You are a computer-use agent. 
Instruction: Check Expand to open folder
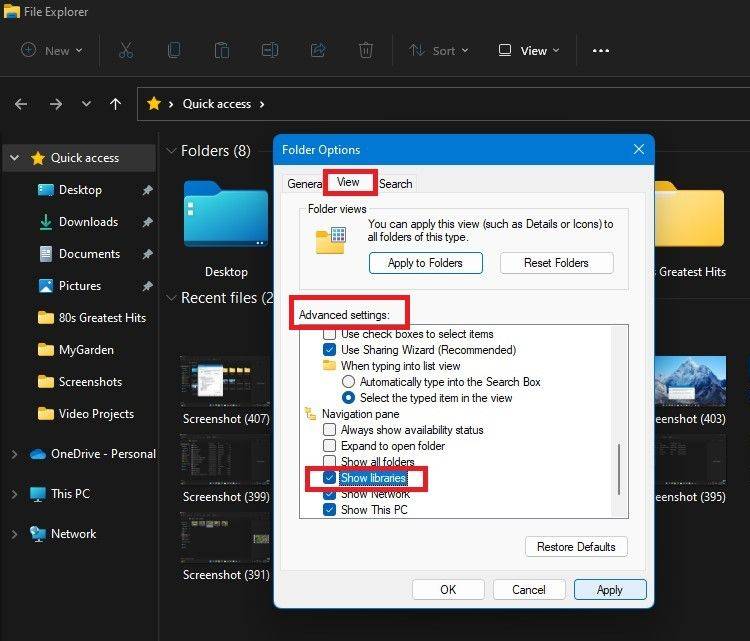330,446
